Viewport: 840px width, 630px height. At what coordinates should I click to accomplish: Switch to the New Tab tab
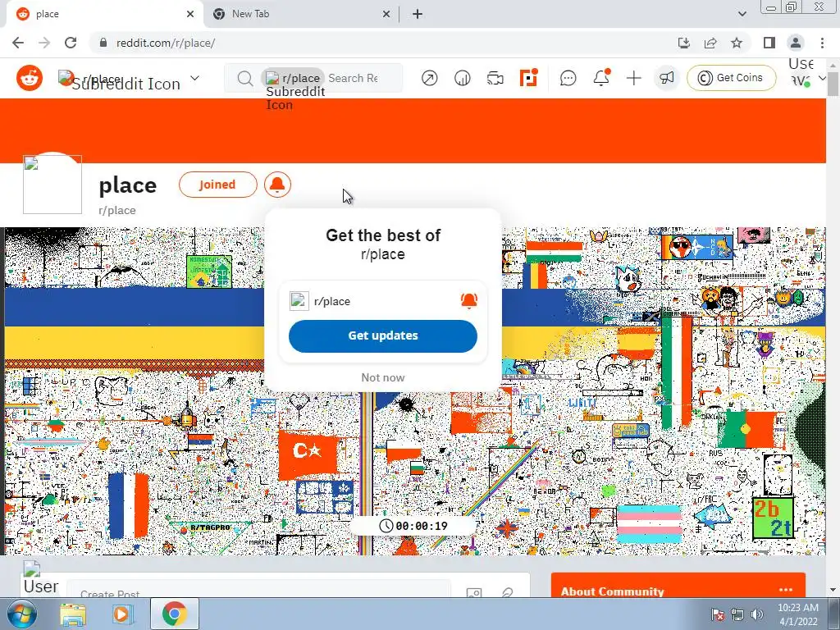(x=300, y=14)
